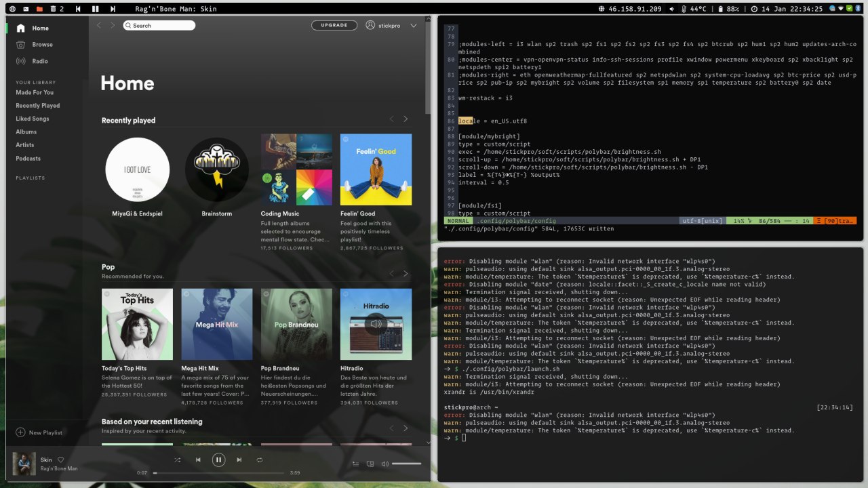
Task: Open Made For You library item
Action: click(35, 92)
